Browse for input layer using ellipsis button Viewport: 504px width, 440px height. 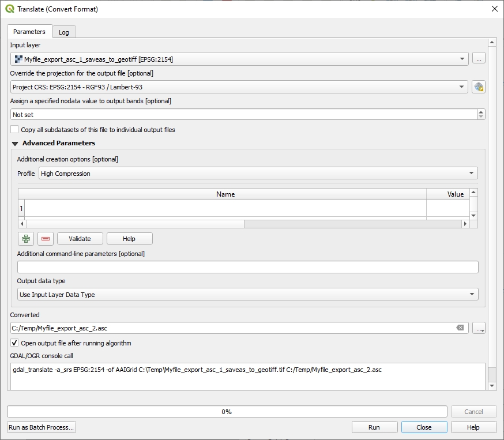(x=479, y=59)
